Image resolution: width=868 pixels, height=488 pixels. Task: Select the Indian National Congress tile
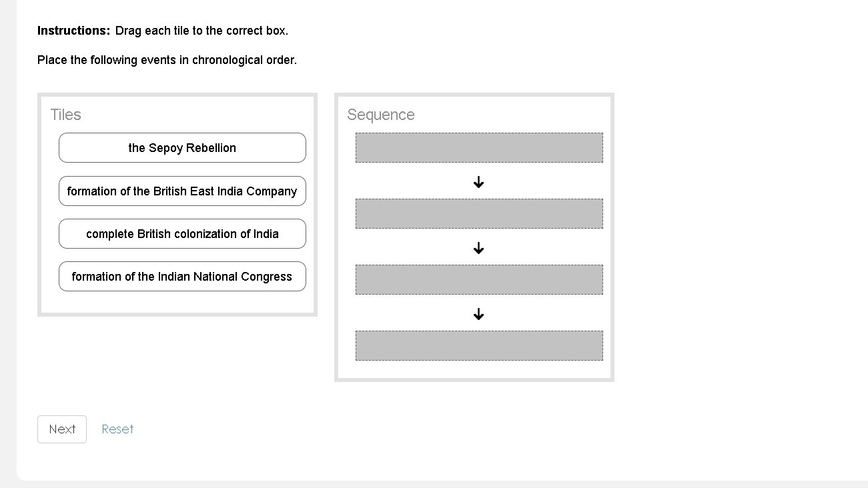coord(182,277)
